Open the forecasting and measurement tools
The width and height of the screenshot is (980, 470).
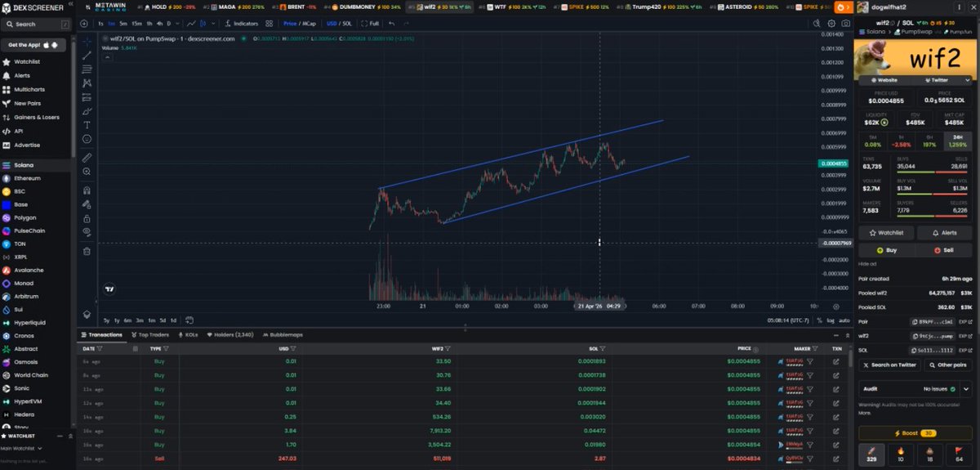[87, 96]
